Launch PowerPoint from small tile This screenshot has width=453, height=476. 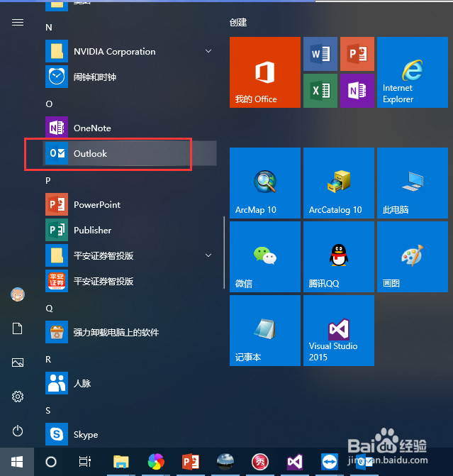click(357, 54)
